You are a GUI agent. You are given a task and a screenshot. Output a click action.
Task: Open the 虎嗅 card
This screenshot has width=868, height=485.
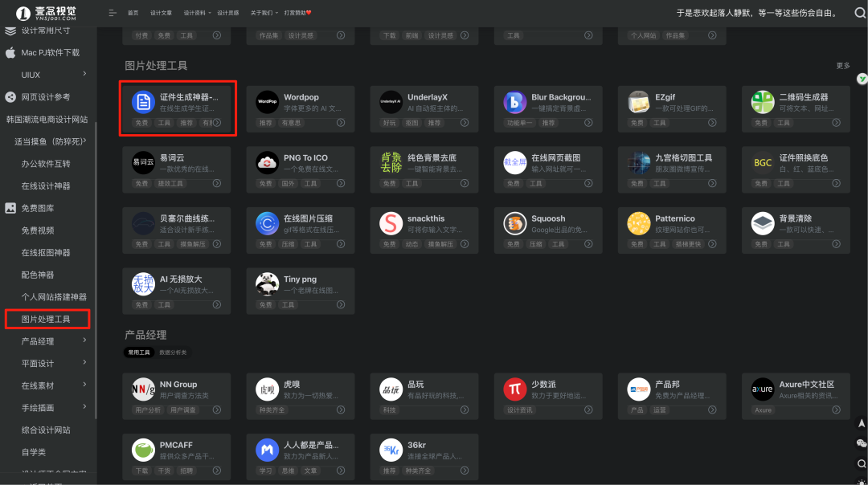point(301,396)
